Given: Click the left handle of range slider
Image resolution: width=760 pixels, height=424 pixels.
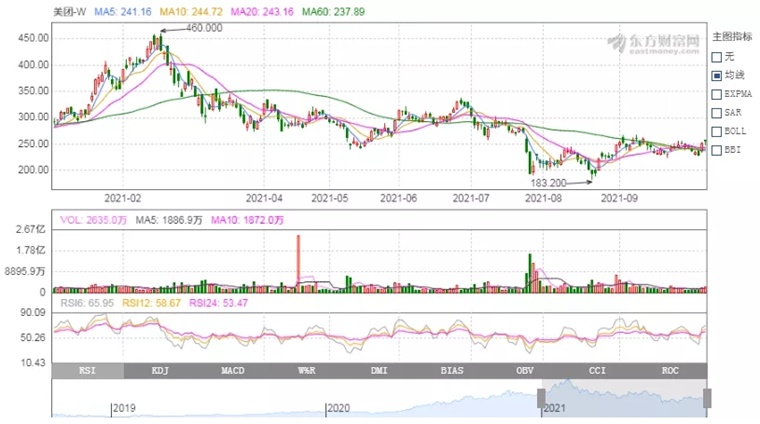Looking at the screenshot, I should tap(541, 398).
